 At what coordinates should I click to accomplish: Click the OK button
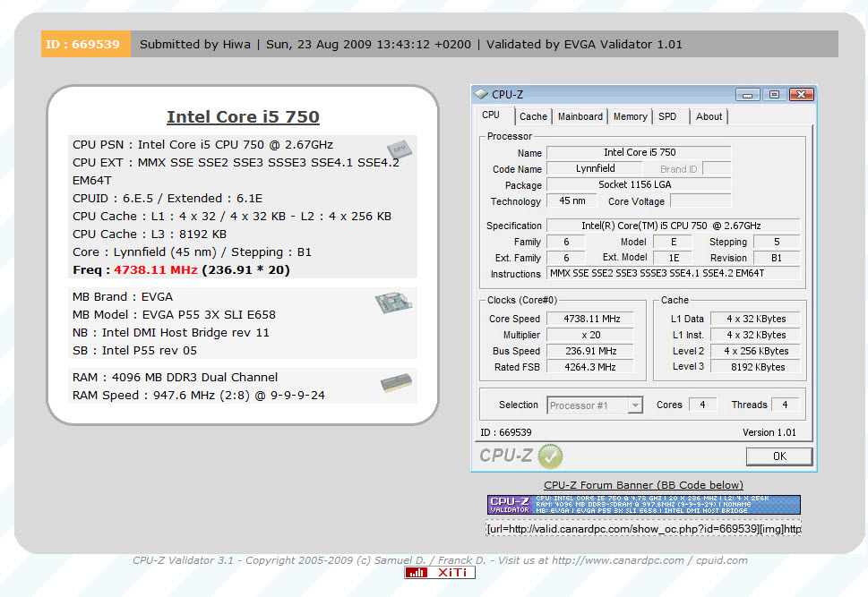[x=779, y=456]
